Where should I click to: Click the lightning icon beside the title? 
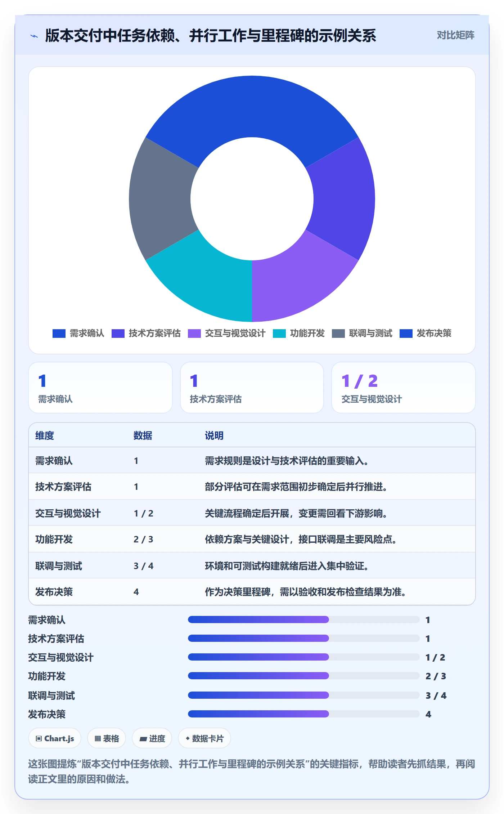tap(34, 36)
